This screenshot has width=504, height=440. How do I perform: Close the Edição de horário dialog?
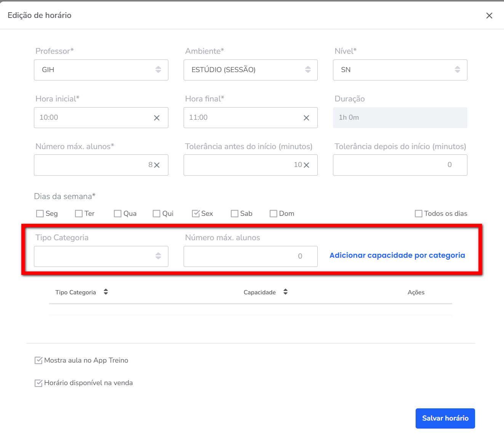coord(489,16)
